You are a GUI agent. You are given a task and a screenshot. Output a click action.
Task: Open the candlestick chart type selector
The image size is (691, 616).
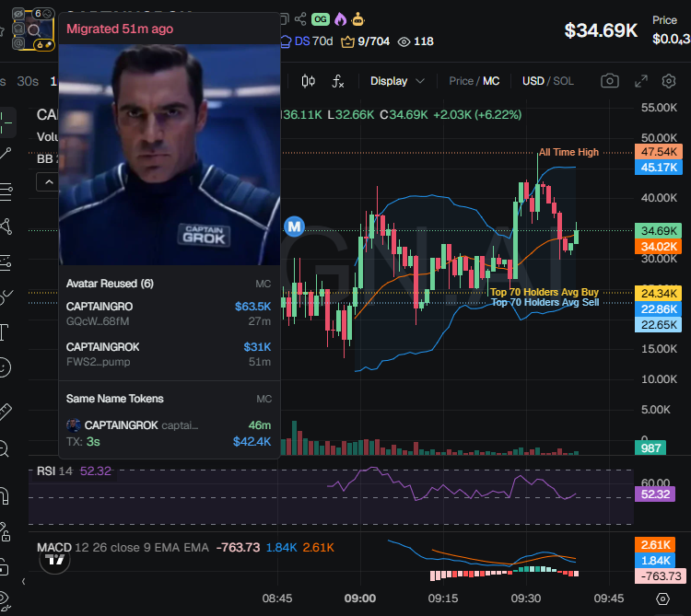308,81
